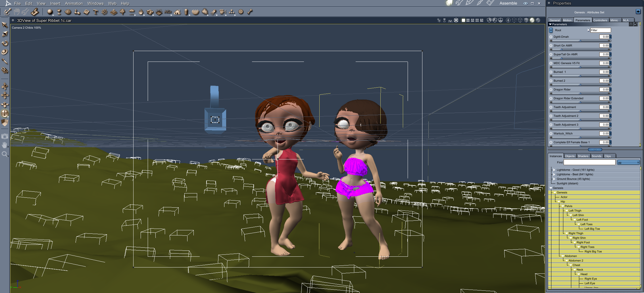Save parameters with the disk icon
Screen dimensions: 644x293
(631, 24)
